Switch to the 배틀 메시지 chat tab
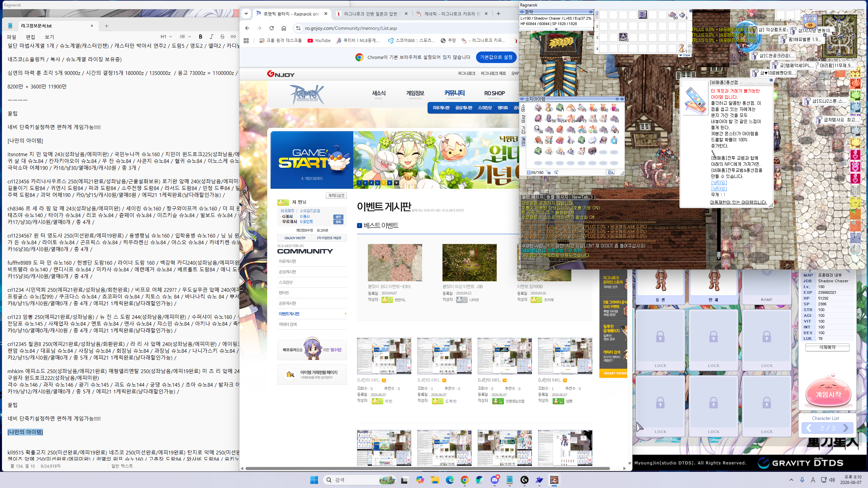 (557, 197)
